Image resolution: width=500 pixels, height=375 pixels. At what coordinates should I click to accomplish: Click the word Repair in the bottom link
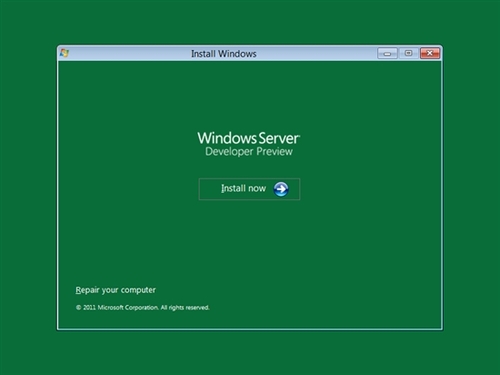coord(87,290)
